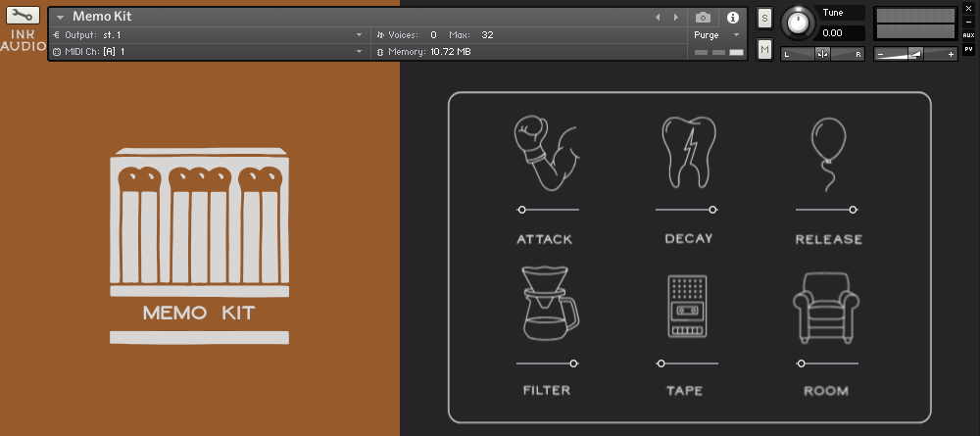Toggle the Solo (S) button
The height and width of the screenshot is (436, 980).
[764, 20]
